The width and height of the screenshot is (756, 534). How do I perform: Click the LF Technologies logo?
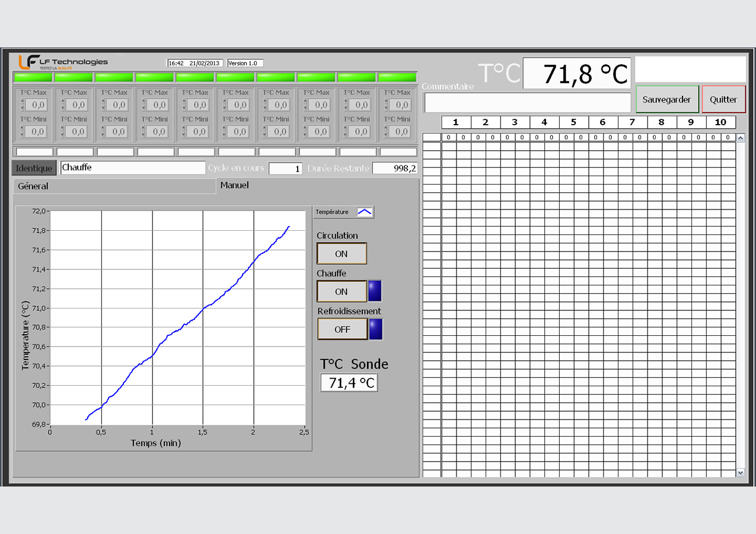point(63,62)
